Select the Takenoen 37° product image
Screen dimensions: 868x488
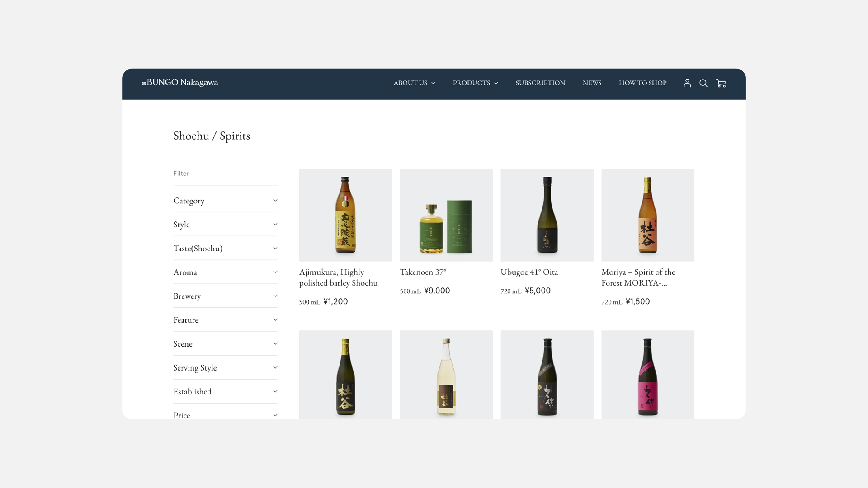pyautogui.click(x=446, y=215)
